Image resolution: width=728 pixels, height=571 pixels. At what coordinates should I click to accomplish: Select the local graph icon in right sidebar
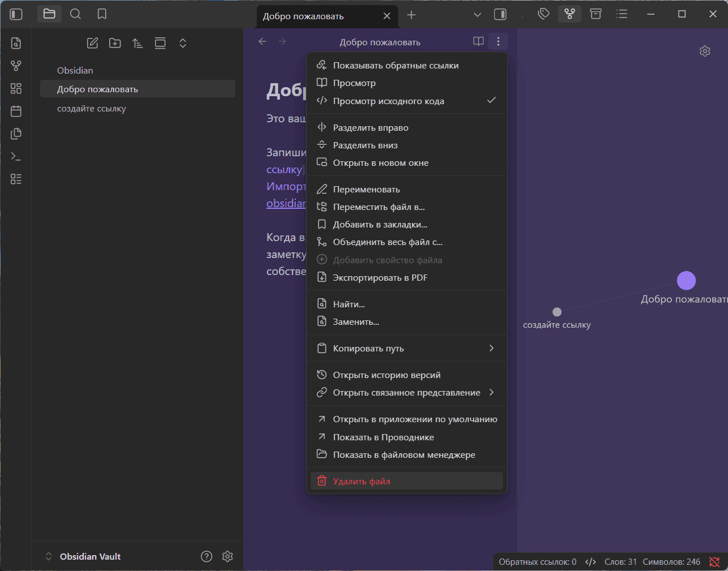(x=570, y=14)
